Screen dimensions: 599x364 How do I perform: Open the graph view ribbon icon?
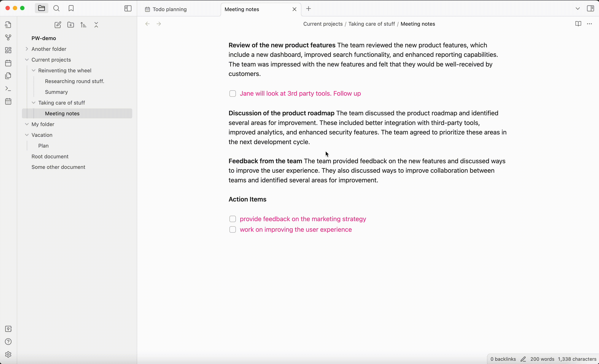point(8,37)
